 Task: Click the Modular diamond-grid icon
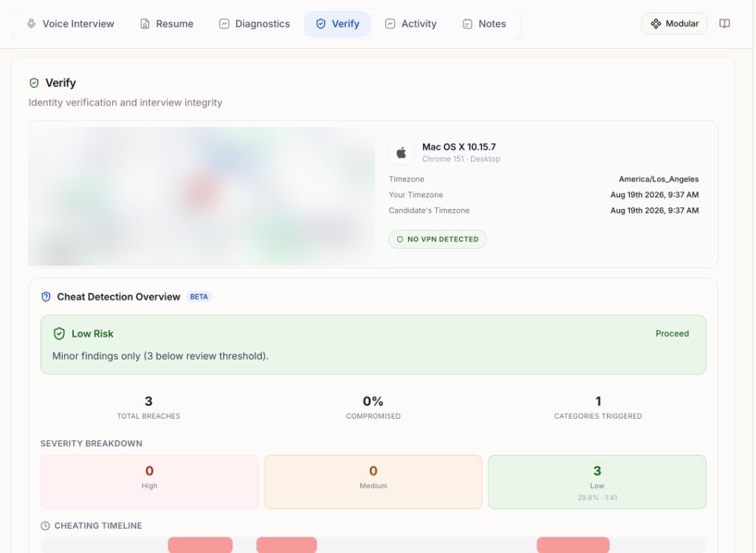tap(656, 24)
